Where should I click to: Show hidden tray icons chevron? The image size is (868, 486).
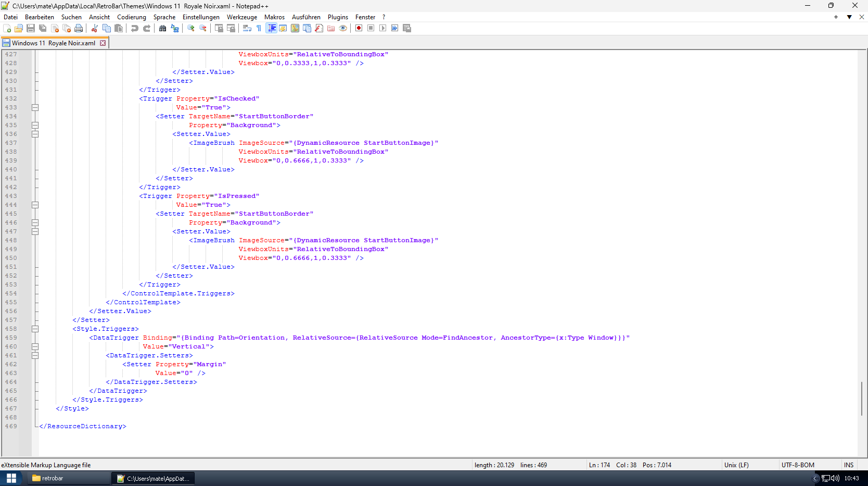coord(815,478)
